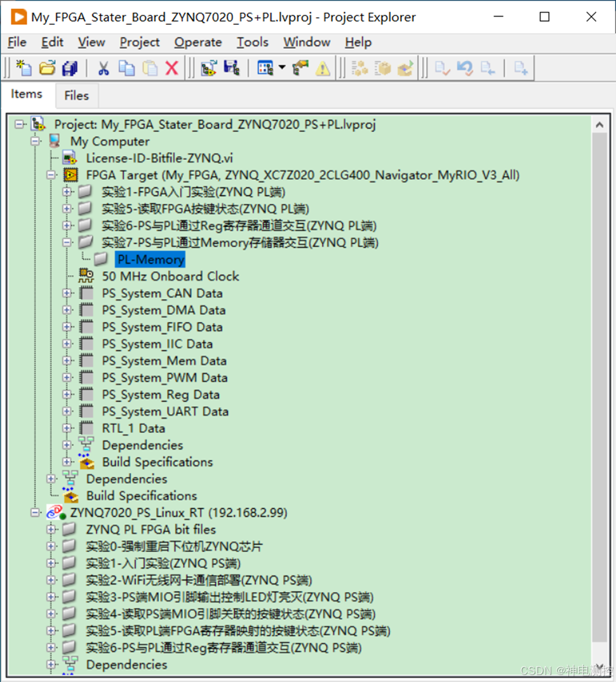This screenshot has width=616, height=682.
Task: Select License-ID-Bitfile-ZYNQ.vi
Action: click(x=159, y=158)
